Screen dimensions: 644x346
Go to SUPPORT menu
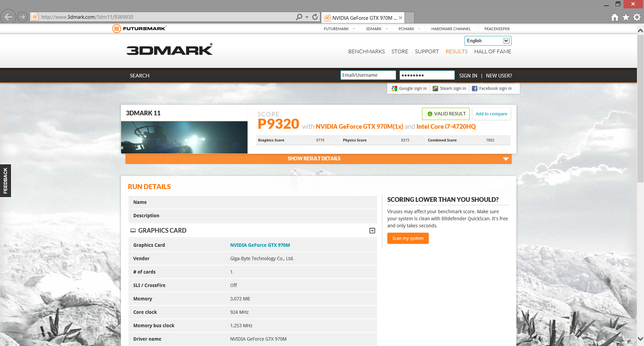(x=427, y=51)
